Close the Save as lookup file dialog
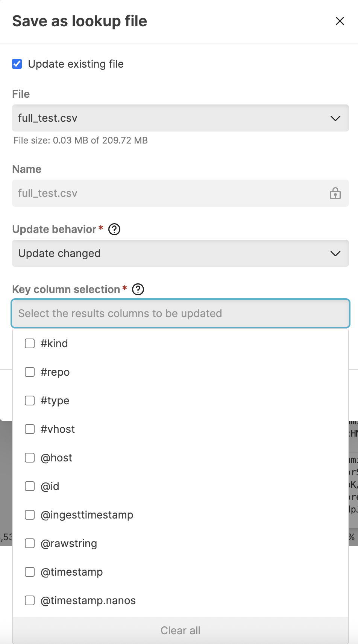Screen dimensions: 358x644 340,21
